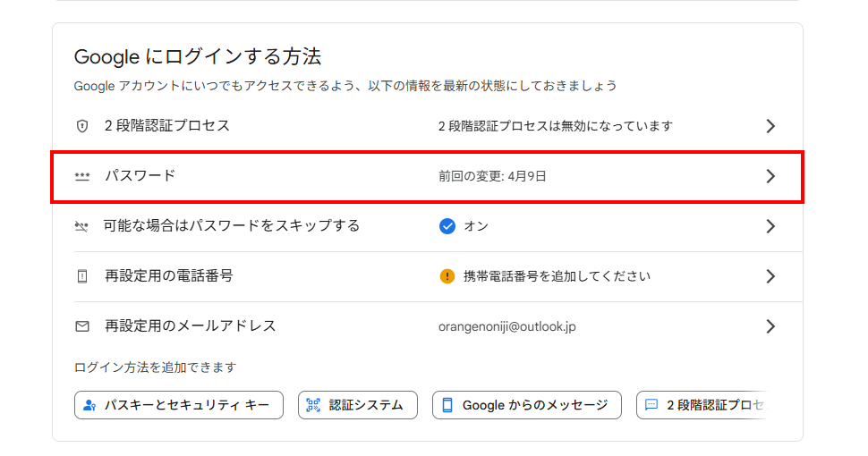Image resolution: width=868 pixels, height=456 pixels.
Task: Select the 再設定用のメールアドレス label
Action: point(190,326)
